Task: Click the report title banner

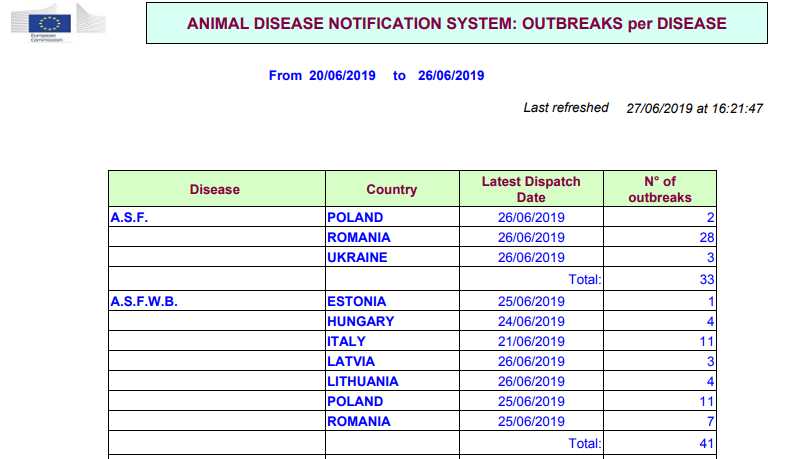Action: 455,23
